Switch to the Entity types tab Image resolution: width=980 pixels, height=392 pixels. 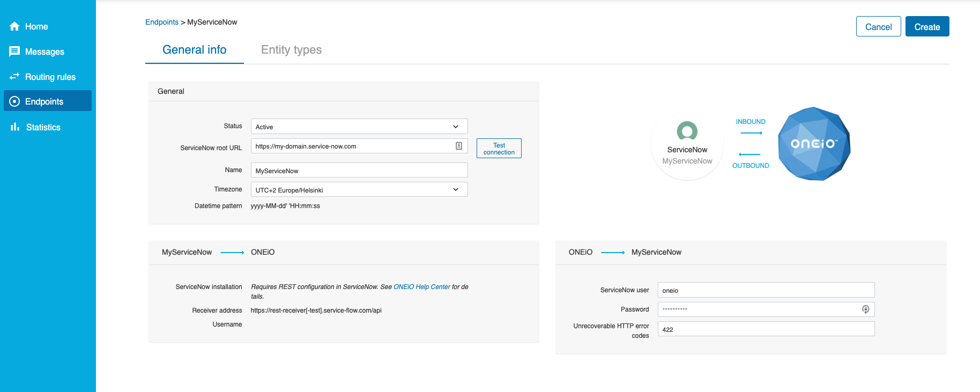[291, 50]
